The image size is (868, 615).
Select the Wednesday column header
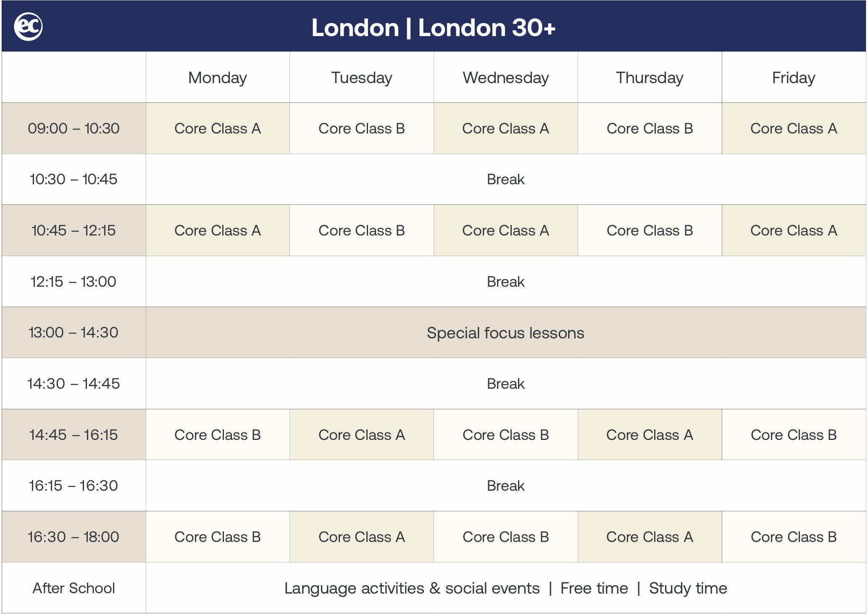tap(505, 78)
